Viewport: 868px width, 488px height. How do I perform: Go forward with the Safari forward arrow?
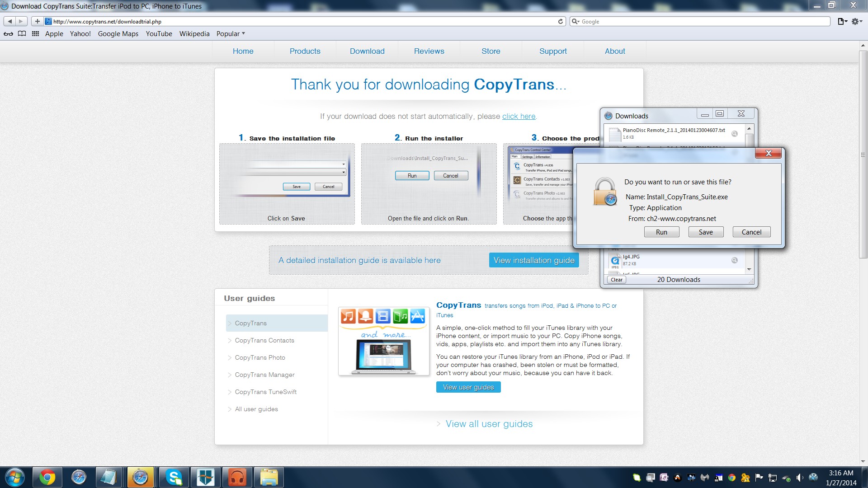[x=21, y=21]
